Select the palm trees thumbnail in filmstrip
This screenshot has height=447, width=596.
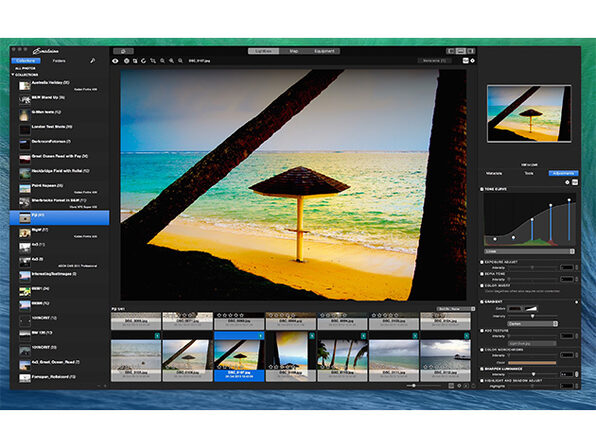pos(342,355)
